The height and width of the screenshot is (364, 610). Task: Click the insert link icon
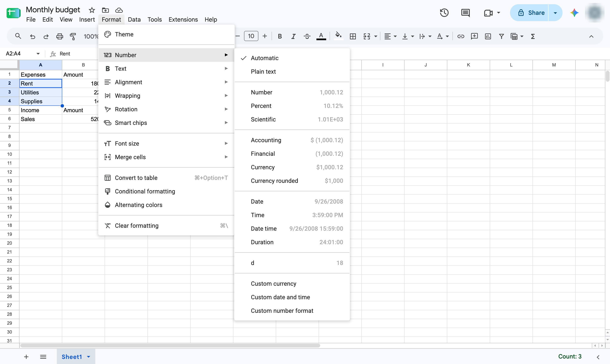460,37
